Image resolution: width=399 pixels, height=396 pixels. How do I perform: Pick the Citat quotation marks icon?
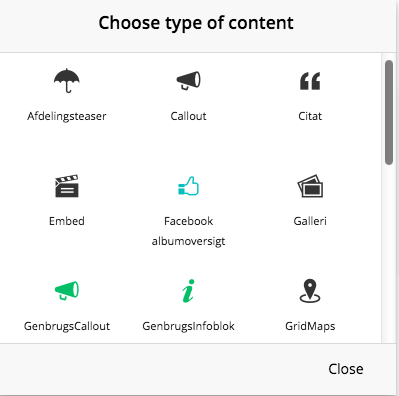click(x=310, y=81)
